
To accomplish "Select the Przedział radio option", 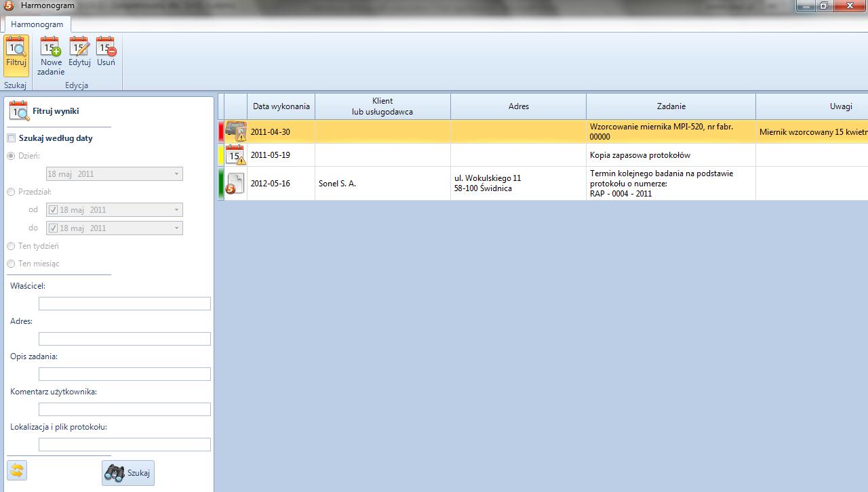I will [x=11, y=192].
